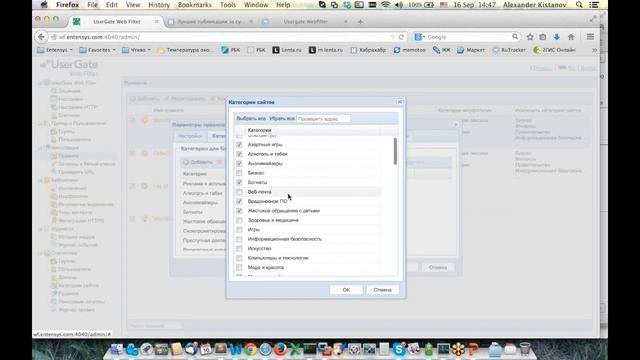
Task: Click the category list scrollbar thumb
Action: coord(395,151)
